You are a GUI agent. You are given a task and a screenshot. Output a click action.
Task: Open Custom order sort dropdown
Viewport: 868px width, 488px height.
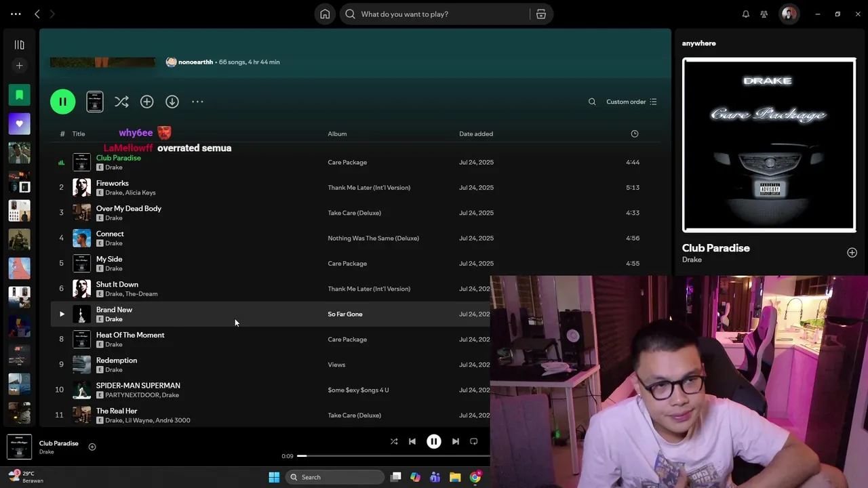(x=631, y=102)
